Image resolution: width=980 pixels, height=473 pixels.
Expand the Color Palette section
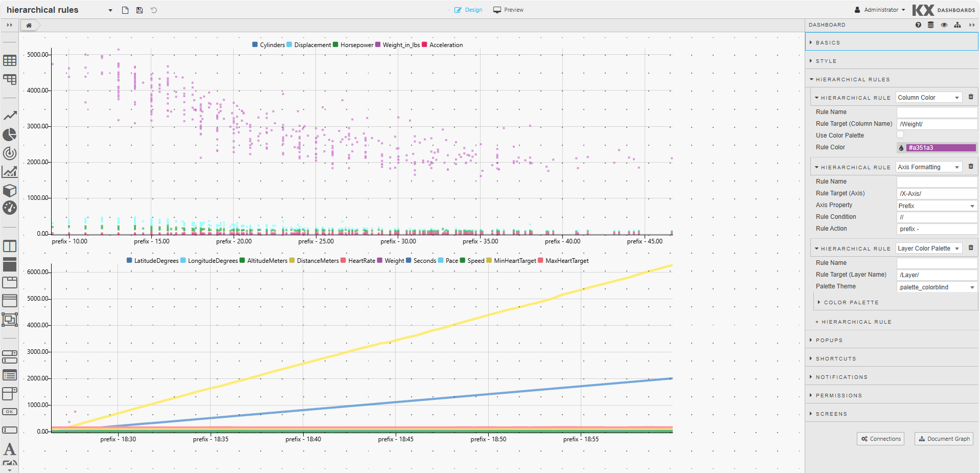[851, 303]
